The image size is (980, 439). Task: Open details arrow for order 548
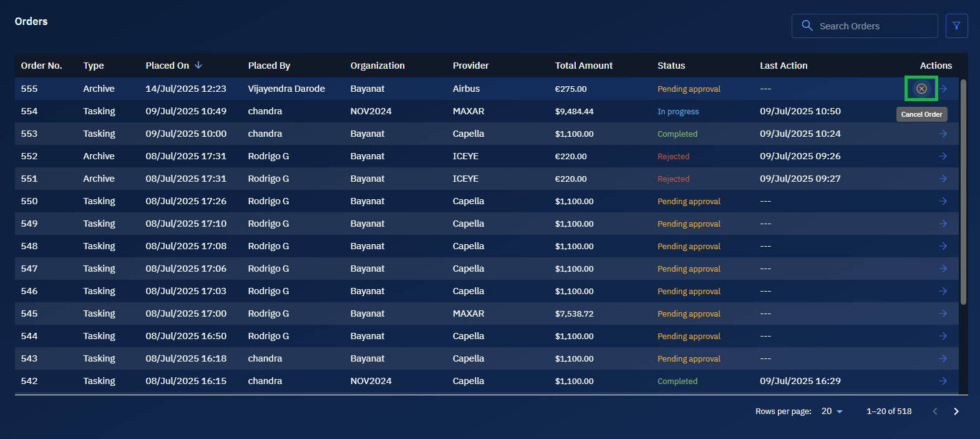(x=943, y=246)
